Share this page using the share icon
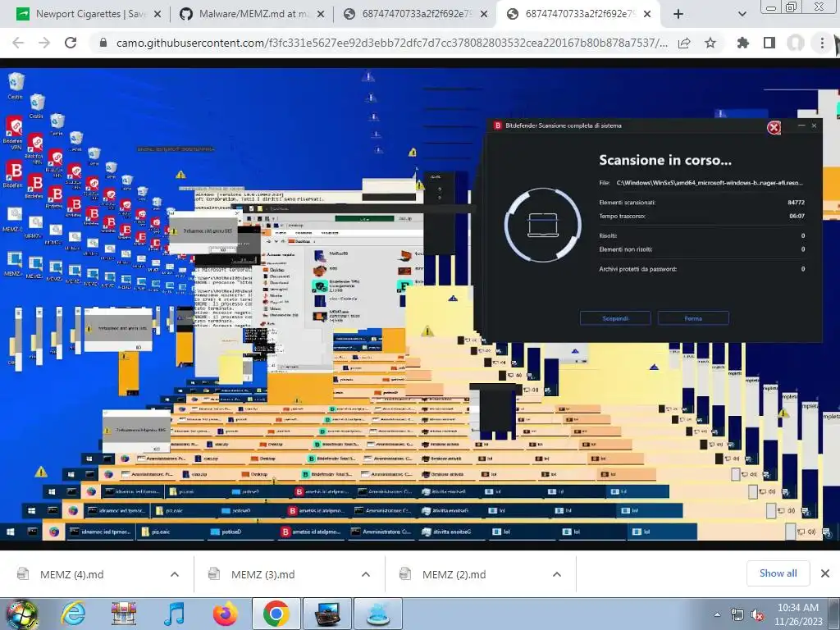Screen dimensions: 840x630 [684, 43]
